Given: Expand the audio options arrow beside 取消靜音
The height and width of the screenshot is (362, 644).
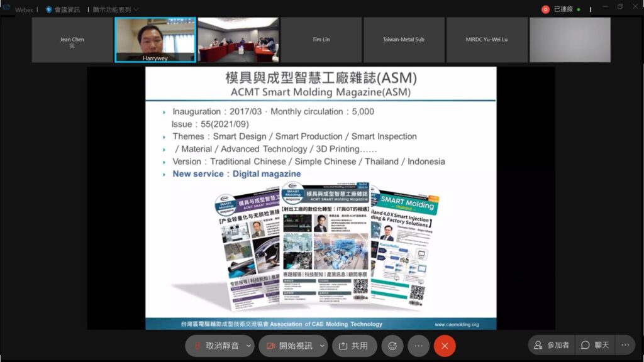Looking at the screenshot, I should coord(248,346).
